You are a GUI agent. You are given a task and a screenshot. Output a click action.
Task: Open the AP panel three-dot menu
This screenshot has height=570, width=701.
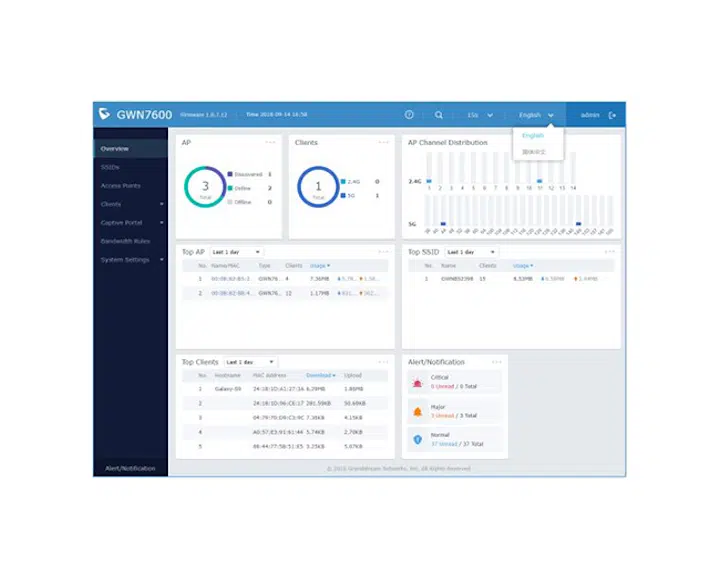[x=270, y=143]
